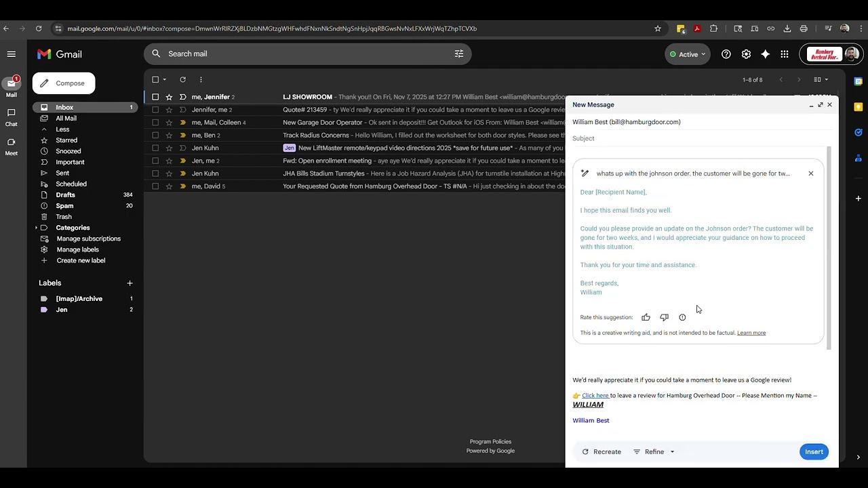Click the suggestion info report icon
868x488 pixels.
682,317
